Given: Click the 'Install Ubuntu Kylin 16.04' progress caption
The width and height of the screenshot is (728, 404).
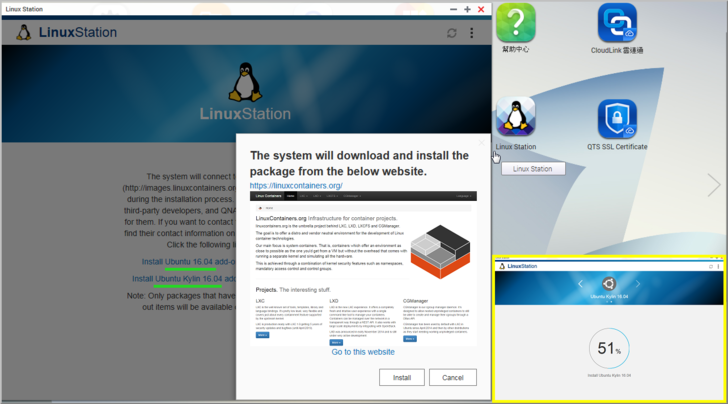Looking at the screenshot, I should [609, 375].
